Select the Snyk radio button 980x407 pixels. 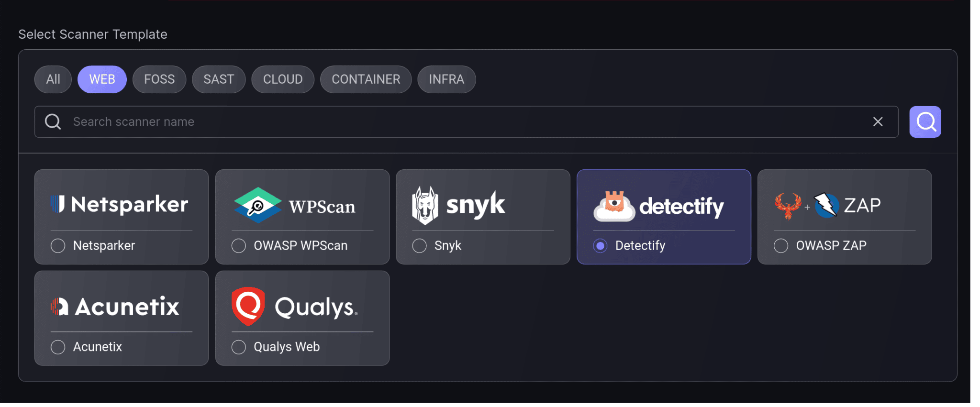pos(420,246)
